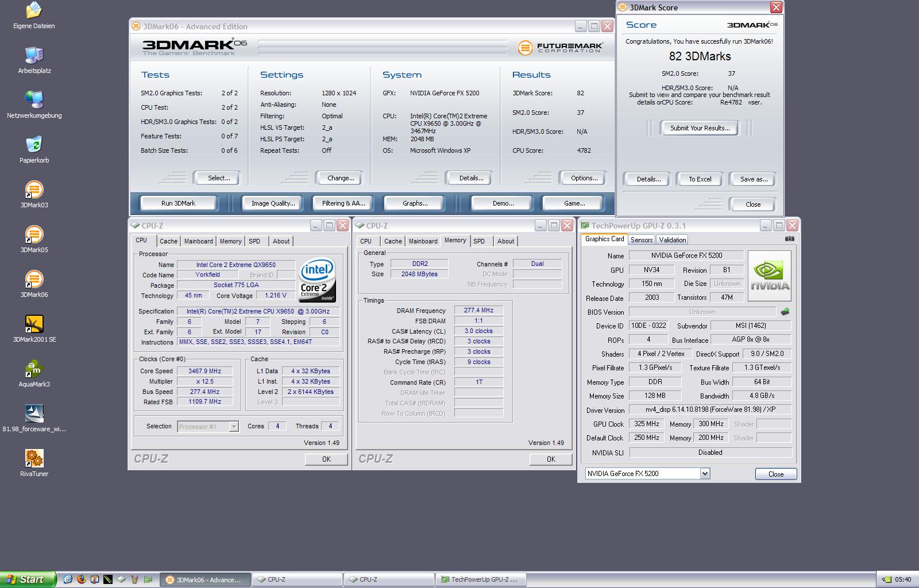
Task: Open the Validation tab in GPU-Z
Action: tap(672, 239)
